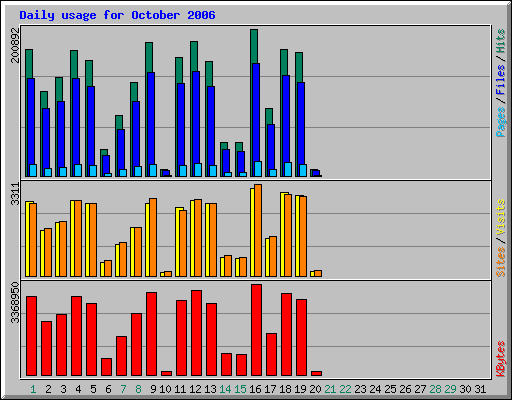Click the Sites legend label

coord(500,262)
